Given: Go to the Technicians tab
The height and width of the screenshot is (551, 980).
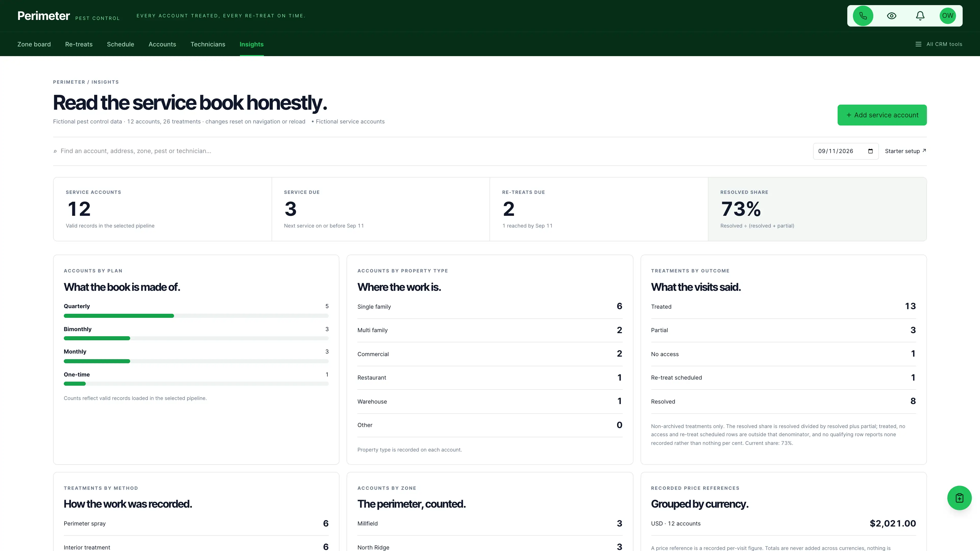Looking at the screenshot, I should click(208, 44).
